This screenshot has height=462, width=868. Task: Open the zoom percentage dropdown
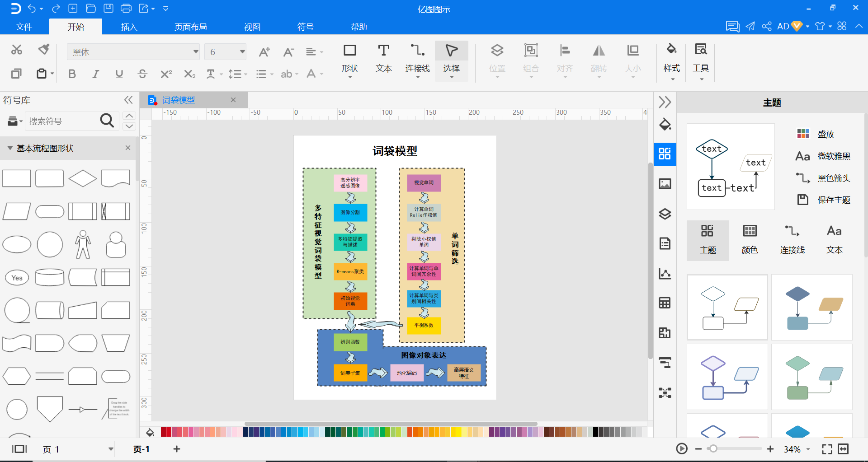coord(808,449)
